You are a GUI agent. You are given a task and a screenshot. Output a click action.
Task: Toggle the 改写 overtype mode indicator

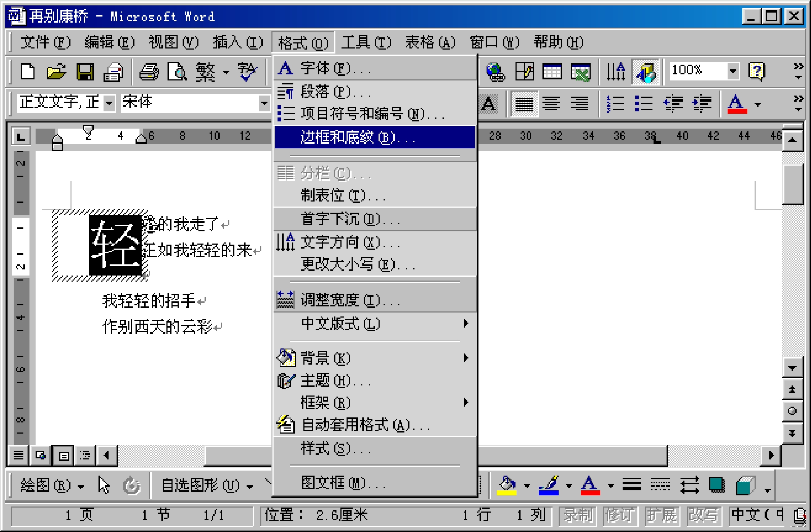tap(704, 516)
